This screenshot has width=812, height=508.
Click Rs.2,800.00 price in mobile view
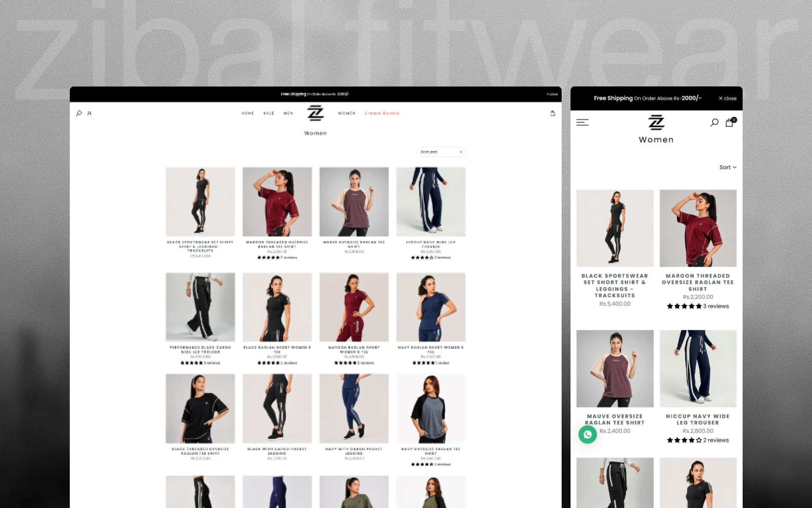click(698, 431)
